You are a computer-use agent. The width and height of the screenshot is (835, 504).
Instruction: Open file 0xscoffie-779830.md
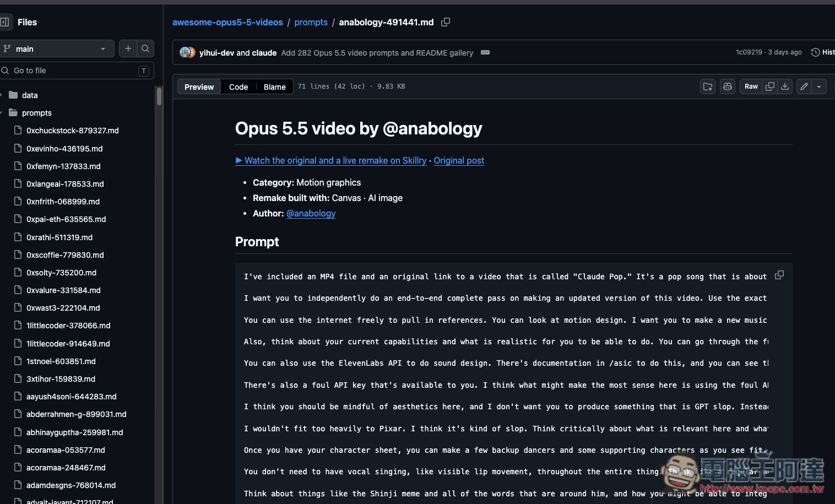click(65, 255)
